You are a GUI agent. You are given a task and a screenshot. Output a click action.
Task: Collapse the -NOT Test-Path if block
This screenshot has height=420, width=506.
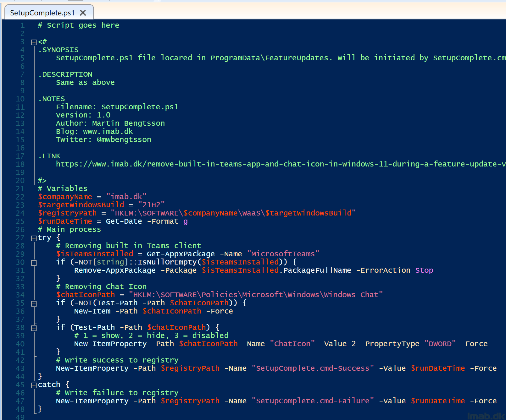click(x=34, y=303)
